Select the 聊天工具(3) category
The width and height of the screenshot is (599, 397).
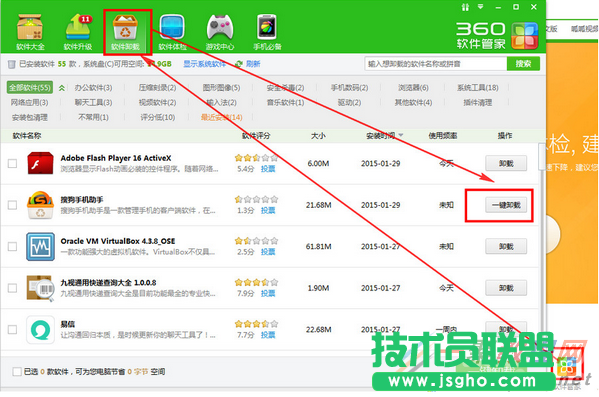coord(93,102)
